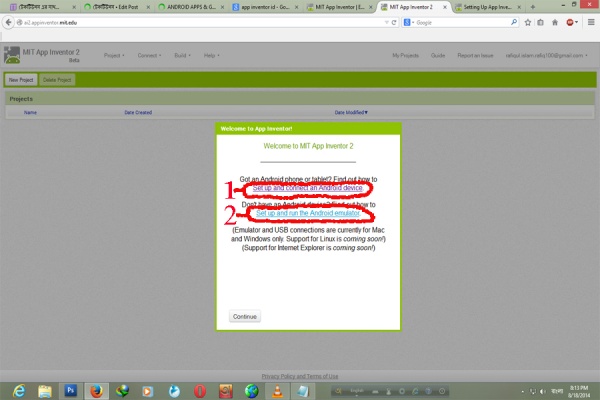The width and height of the screenshot is (600, 400).
Task: Switch to the Edit Post tab
Action: tap(117, 7)
